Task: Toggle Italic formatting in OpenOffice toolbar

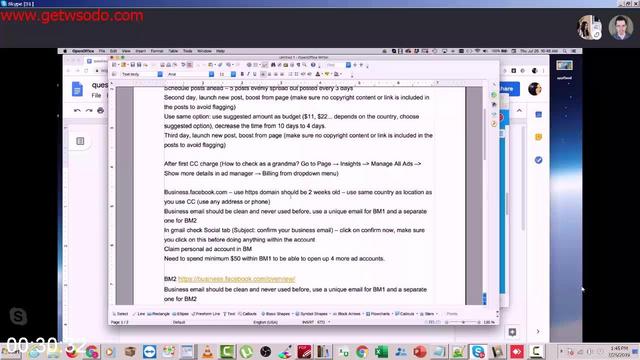Action: (248, 74)
